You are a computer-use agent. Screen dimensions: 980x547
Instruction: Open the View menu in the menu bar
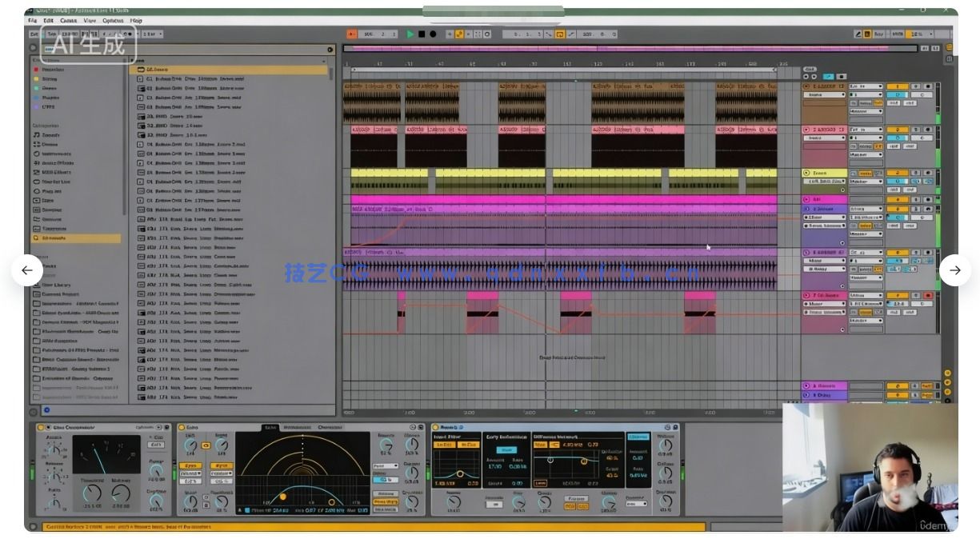coord(92,20)
